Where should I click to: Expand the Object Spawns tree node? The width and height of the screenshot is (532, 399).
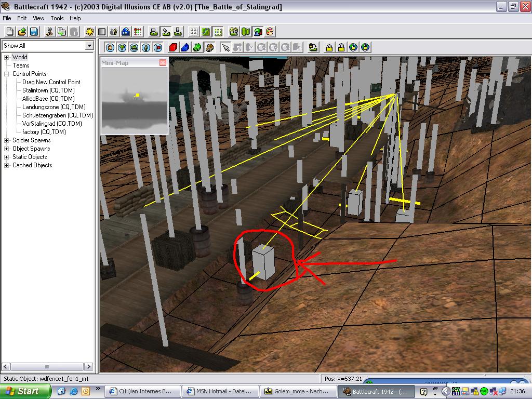pos(6,149)
